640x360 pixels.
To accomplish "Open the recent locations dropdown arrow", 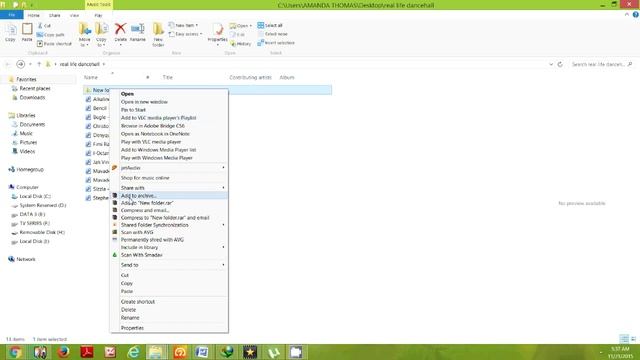I will [x=30, y=64].
